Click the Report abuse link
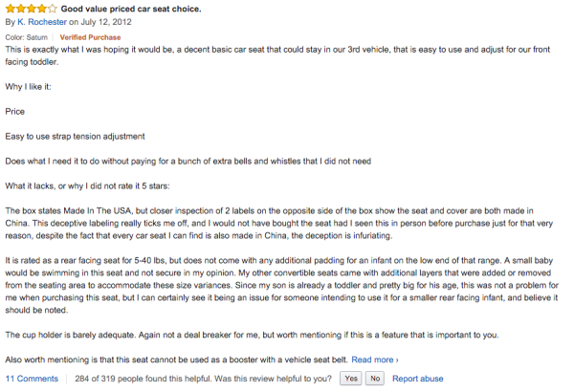The height and width of the screenshot is (392, 574). [x=418, y=379]
